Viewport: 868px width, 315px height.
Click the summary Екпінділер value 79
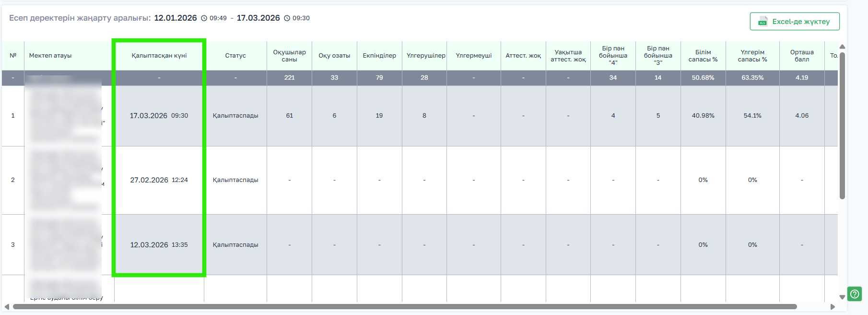coord(379,78)
